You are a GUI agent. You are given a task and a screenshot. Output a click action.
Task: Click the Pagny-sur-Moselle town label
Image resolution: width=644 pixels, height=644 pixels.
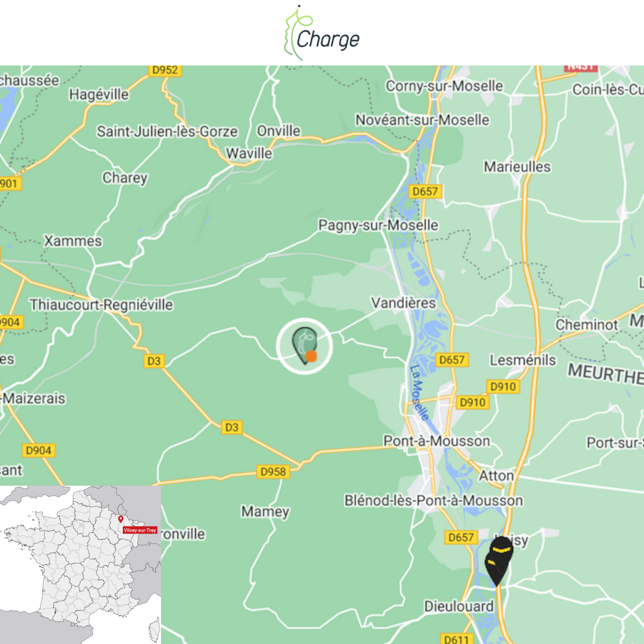[x=378, y=225]
